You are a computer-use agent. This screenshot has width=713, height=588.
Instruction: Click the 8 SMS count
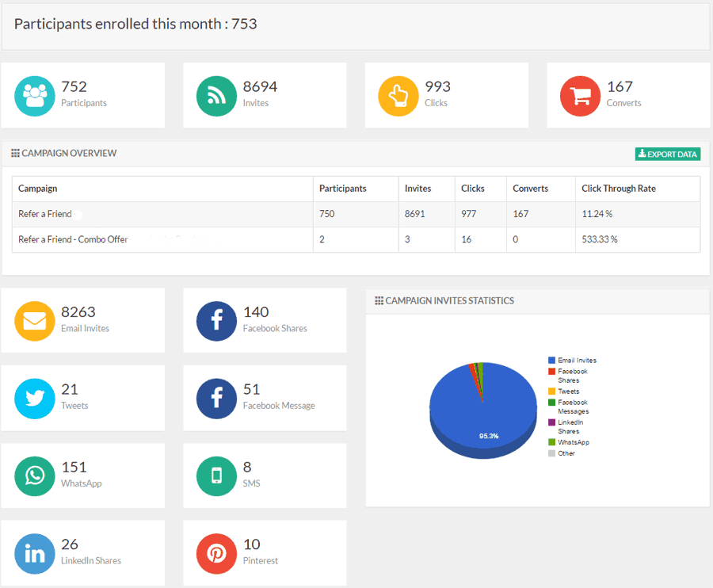247,467
